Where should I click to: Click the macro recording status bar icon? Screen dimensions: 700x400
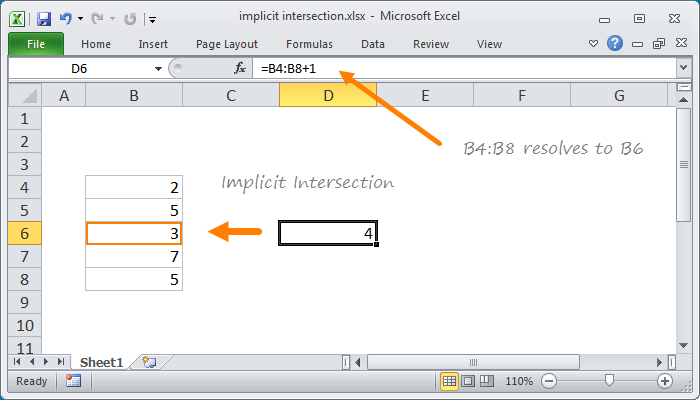coord(73,381)
